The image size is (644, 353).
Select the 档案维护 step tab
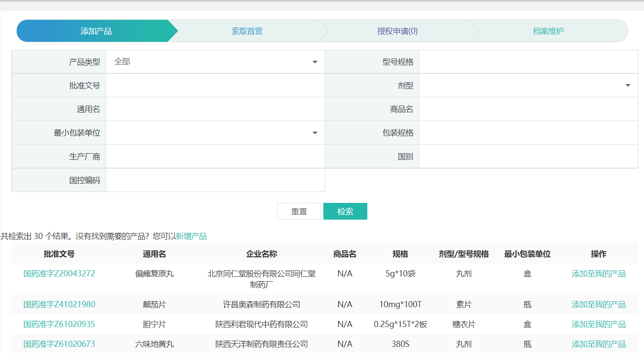548,31
